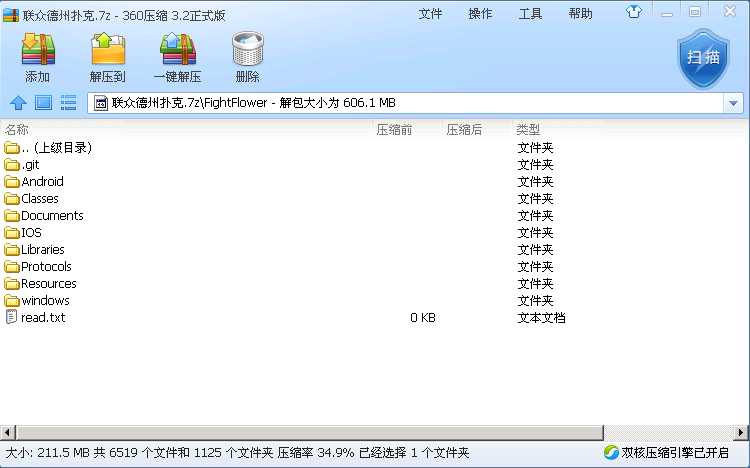Viewport: 750px width, 468px height.
Task: Open the 帮助 menu
Action: (x=580, y=14)
